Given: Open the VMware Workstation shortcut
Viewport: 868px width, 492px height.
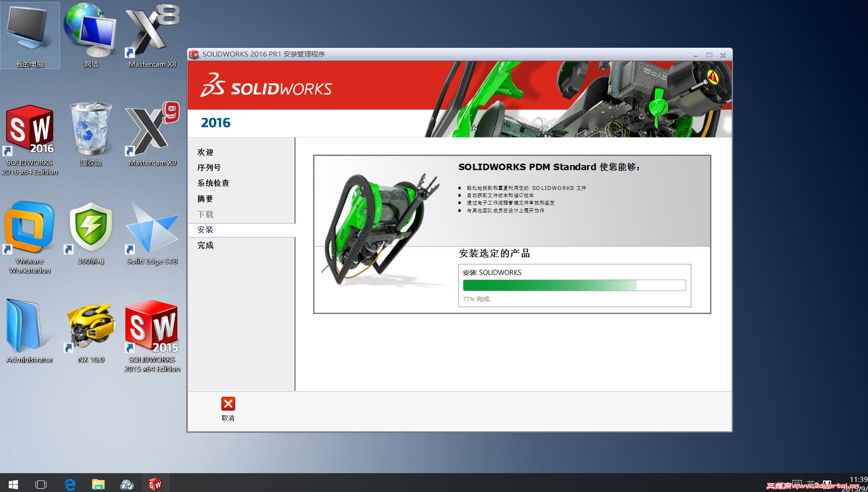Looking at the screenshot, I should coord(30,237).
